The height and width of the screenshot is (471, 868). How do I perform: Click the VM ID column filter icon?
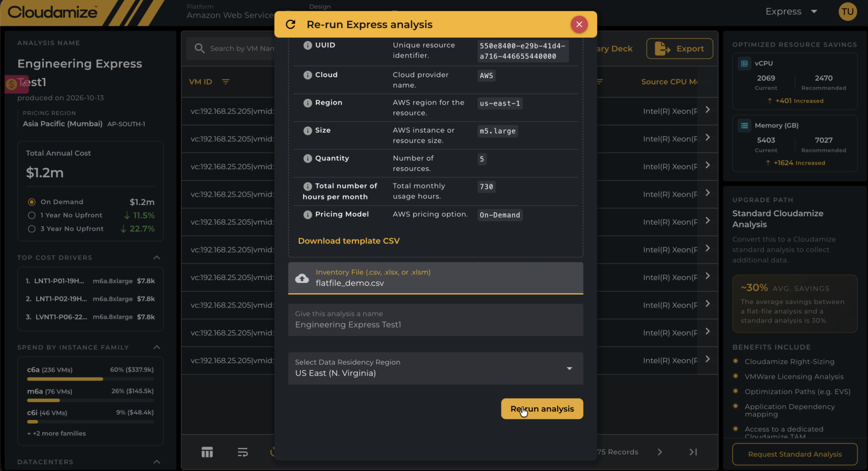pyautogui.click(x=225, y=82)
